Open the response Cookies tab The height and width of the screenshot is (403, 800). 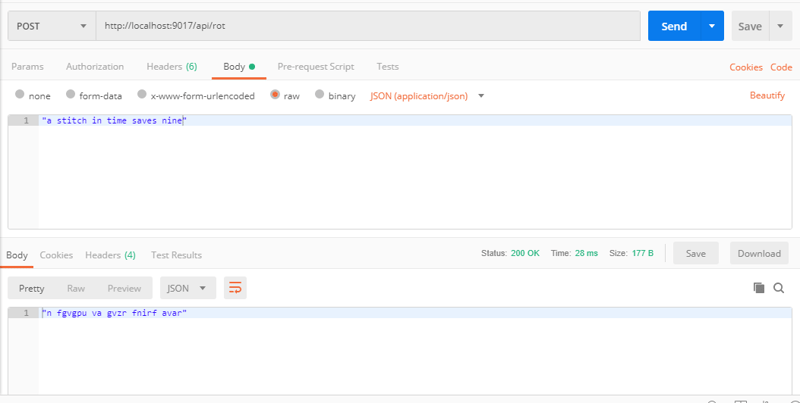56,255
